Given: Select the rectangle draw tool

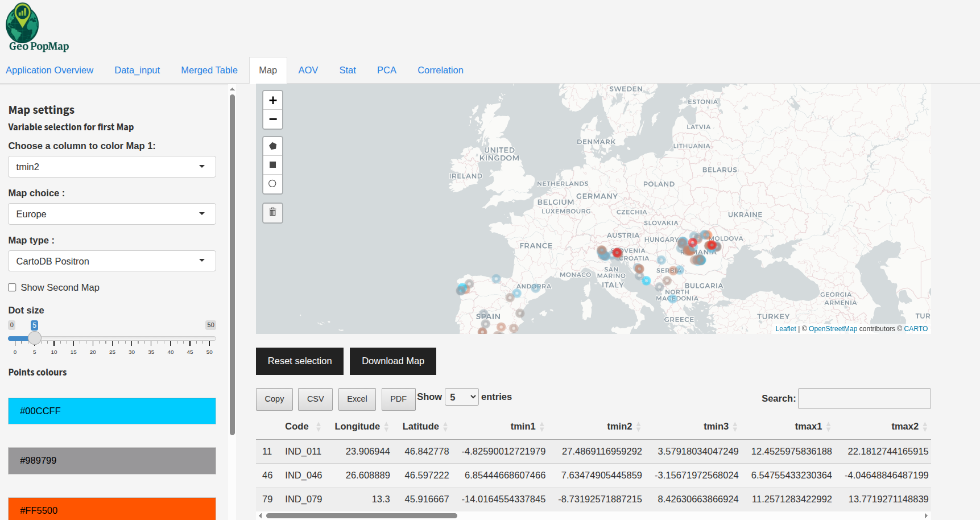Looking at the screenshot, I should click(272, 165).
